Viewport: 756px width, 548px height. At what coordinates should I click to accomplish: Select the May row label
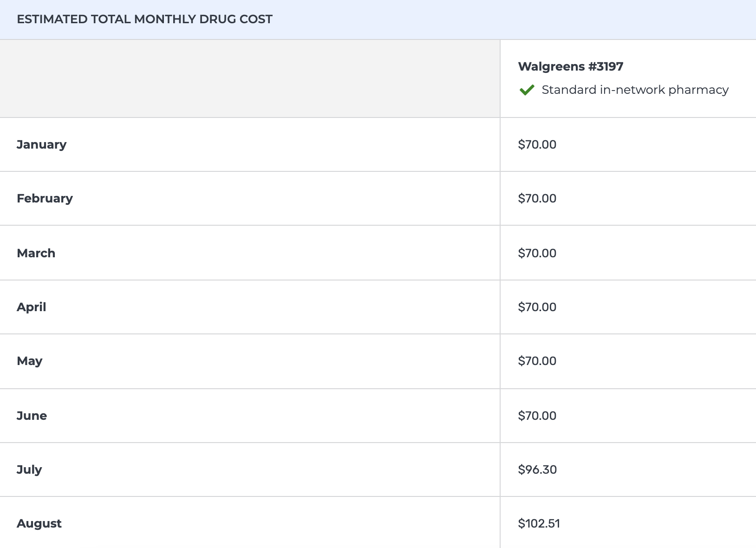pos(29,361)
